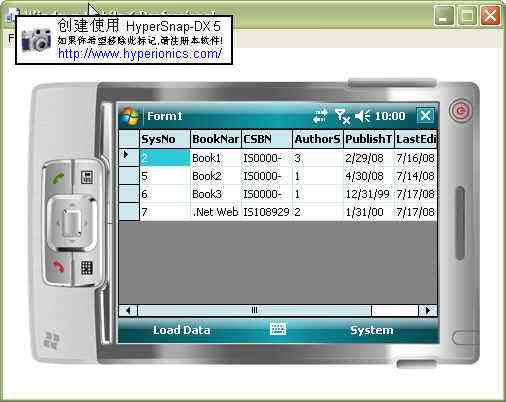The height and width of the screenshot is (402, 506).
Task: Select the 4/30/08 publish date cell
Action: click(369, 176)
